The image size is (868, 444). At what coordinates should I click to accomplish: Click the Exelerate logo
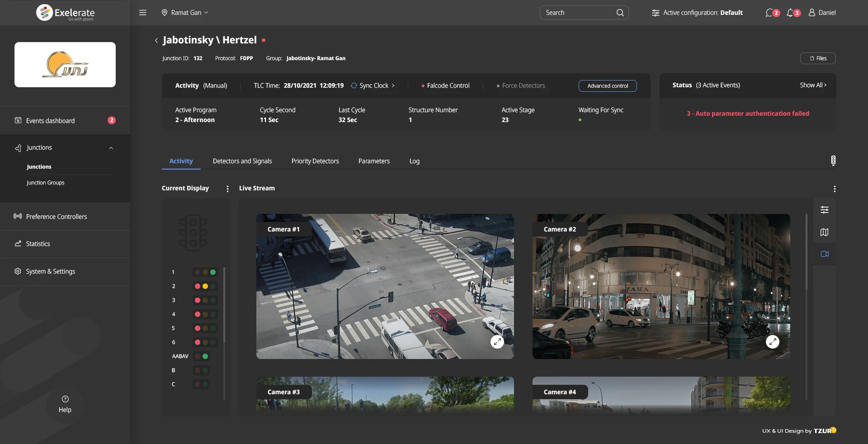pos(66,13)
